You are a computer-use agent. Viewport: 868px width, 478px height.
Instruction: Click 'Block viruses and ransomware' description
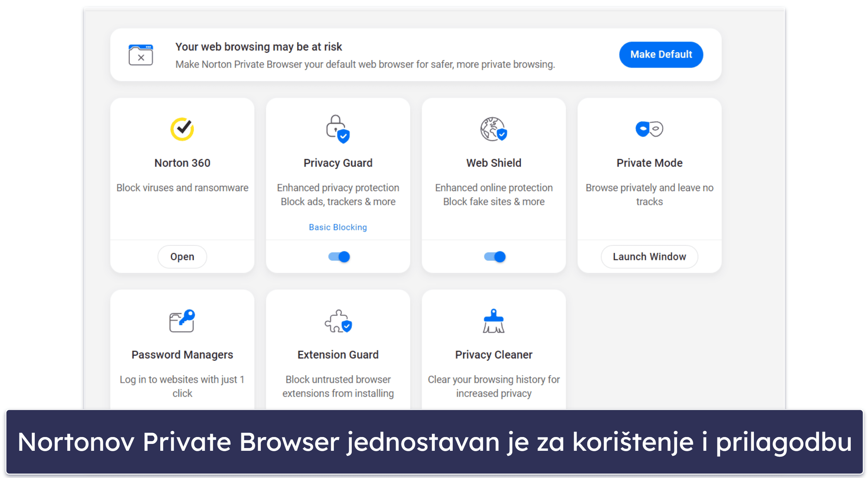182,188
